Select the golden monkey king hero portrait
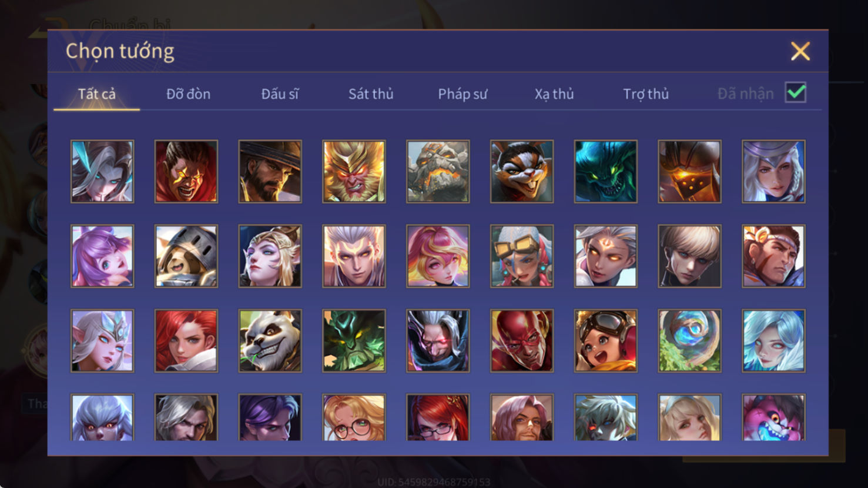Viewport: 868px width, 488px height. pyautogui.click(x=354, y=172)
